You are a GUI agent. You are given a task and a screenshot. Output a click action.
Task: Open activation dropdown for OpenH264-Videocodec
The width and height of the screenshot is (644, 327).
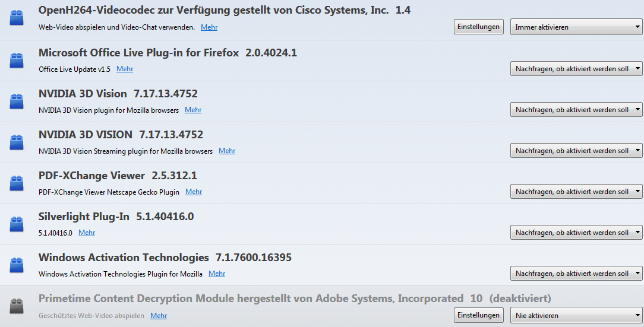click(x=576, y=27)
